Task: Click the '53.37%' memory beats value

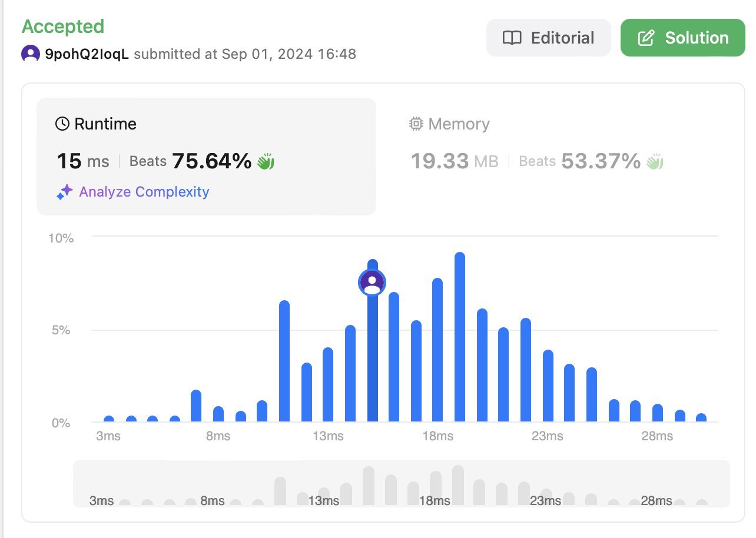Action: (x=601, y=161)
